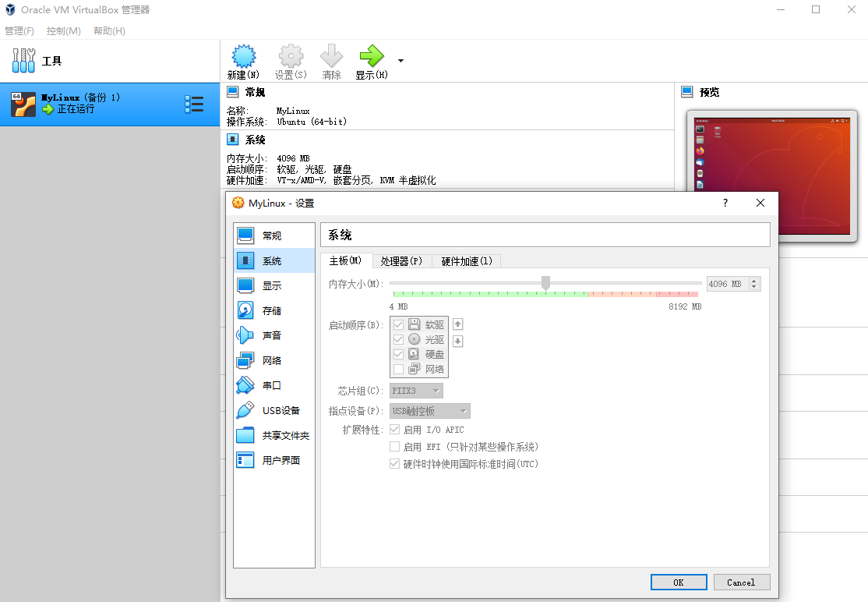Open the 指点设备 pointing device dropdown

[x=429, y=410]
